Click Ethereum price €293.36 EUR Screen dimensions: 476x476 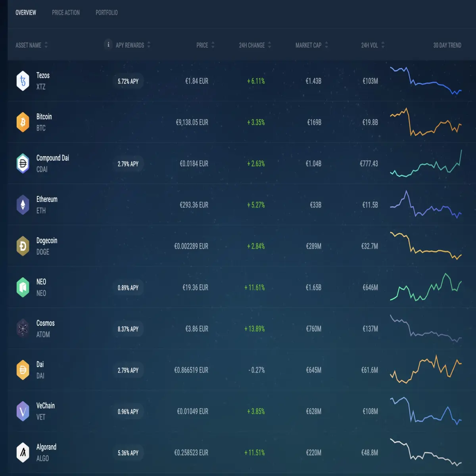194,205
